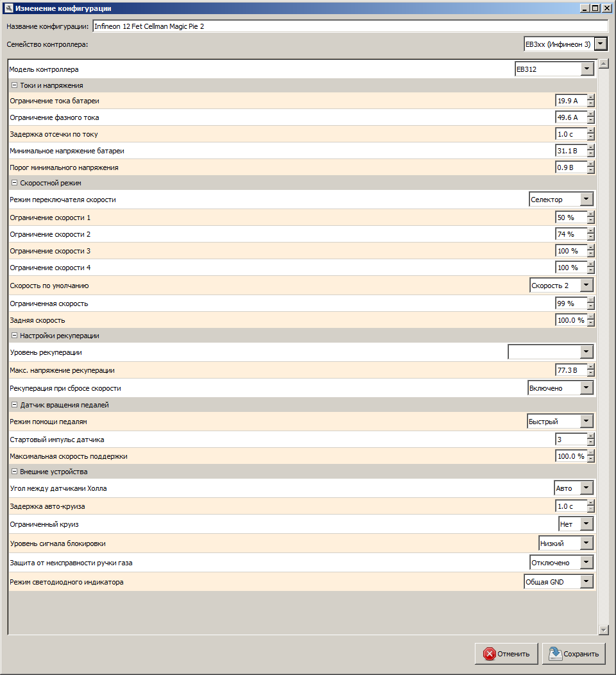Click the Ограниченная скорость value field
This screenshot has height=675, width=616.
pos(571,303)
